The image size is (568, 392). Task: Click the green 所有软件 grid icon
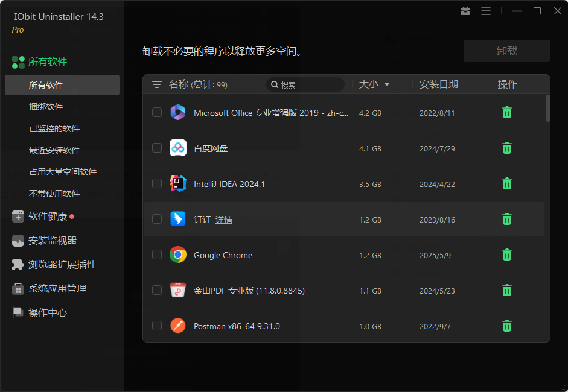click(18, 62)
